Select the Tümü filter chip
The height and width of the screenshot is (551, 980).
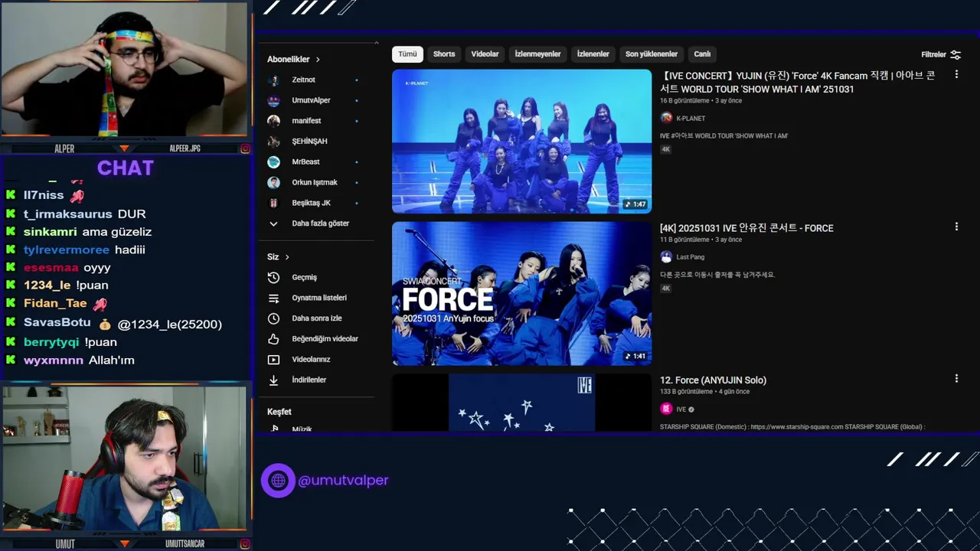pyautogui.click(x=407, y=54)
